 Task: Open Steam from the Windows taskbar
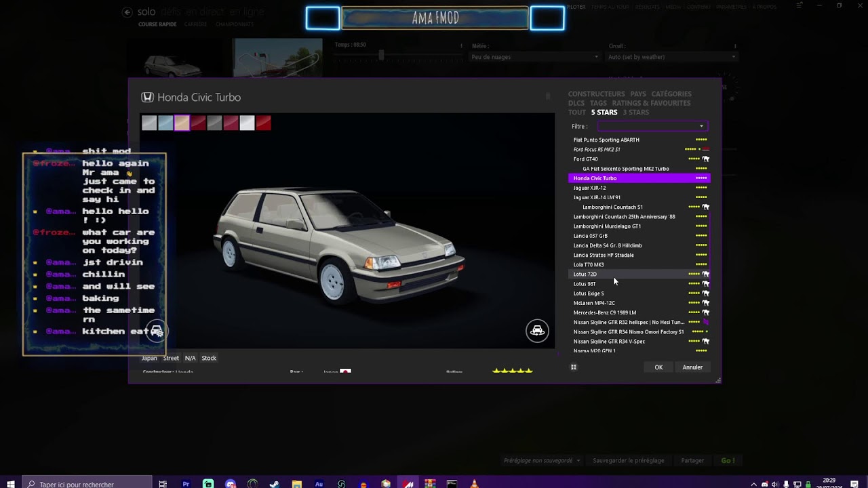tap(274, 484)
